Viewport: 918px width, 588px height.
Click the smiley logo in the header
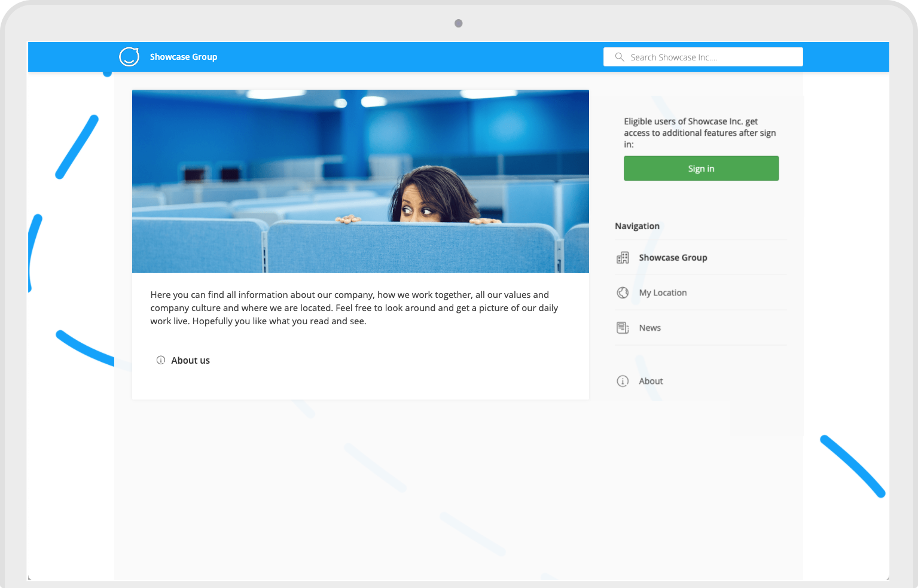(x=129, y=57)
